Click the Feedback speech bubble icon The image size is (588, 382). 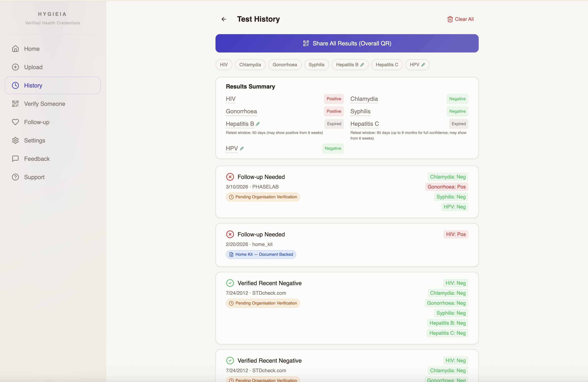click(x=15, y=159)
